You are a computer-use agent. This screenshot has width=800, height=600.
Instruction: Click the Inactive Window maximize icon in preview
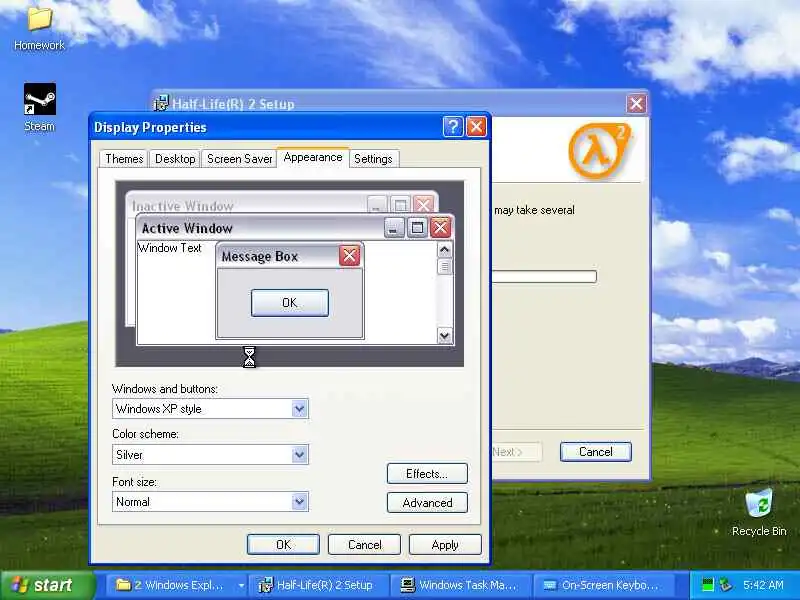pos(401,205)
